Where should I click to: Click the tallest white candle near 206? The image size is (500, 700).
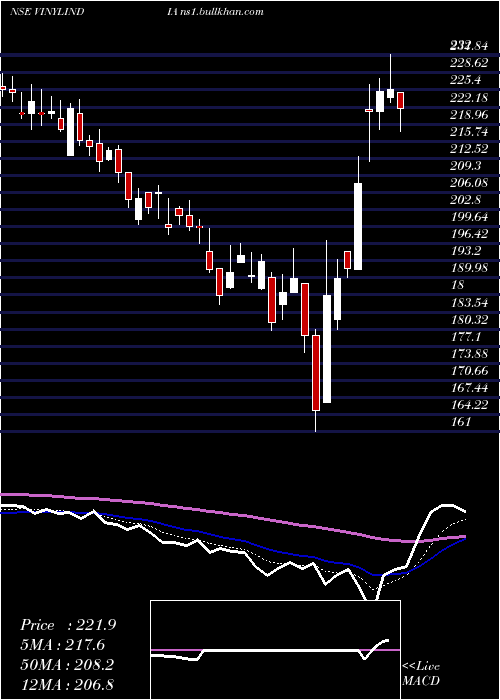coord(358,226)
